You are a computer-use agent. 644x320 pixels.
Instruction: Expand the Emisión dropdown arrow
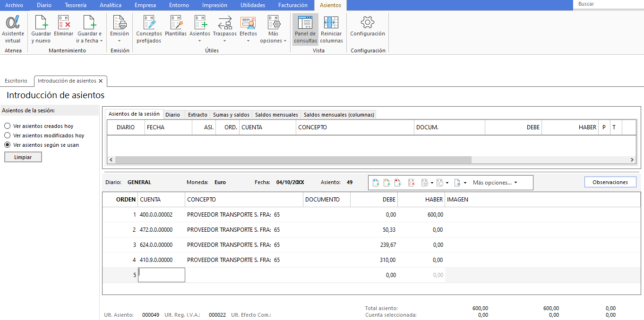pyautogui.click(x=120, y=41)
